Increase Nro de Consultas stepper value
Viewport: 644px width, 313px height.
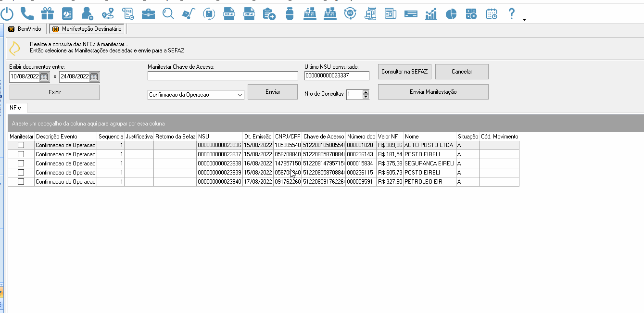tap(366, 92)
